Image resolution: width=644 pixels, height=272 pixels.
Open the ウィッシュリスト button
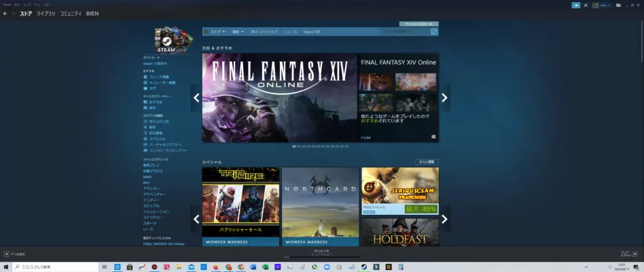[418, 24]
